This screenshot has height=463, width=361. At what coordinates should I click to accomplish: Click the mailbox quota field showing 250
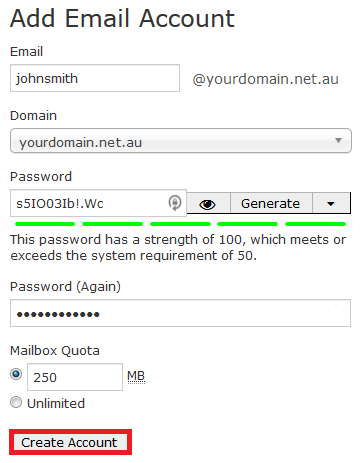pyautogui.click(x=75, y=377)
